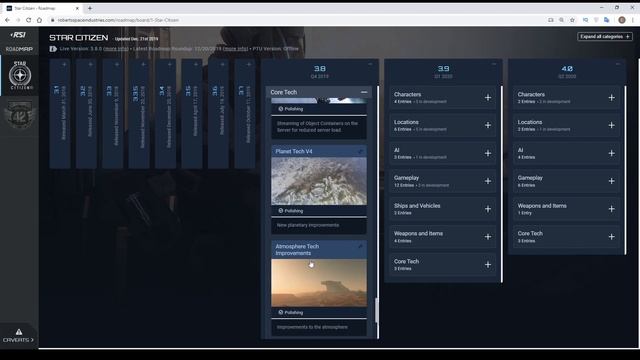Open the browser home page icon
This screenshot has width=640, height=360.
pos(39,20)
